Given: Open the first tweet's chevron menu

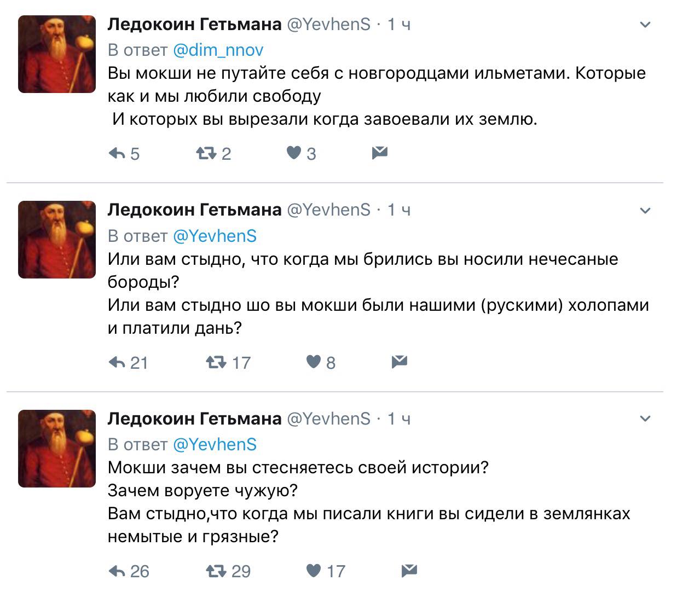Looking at the screenshot, I should coord(645,25).
